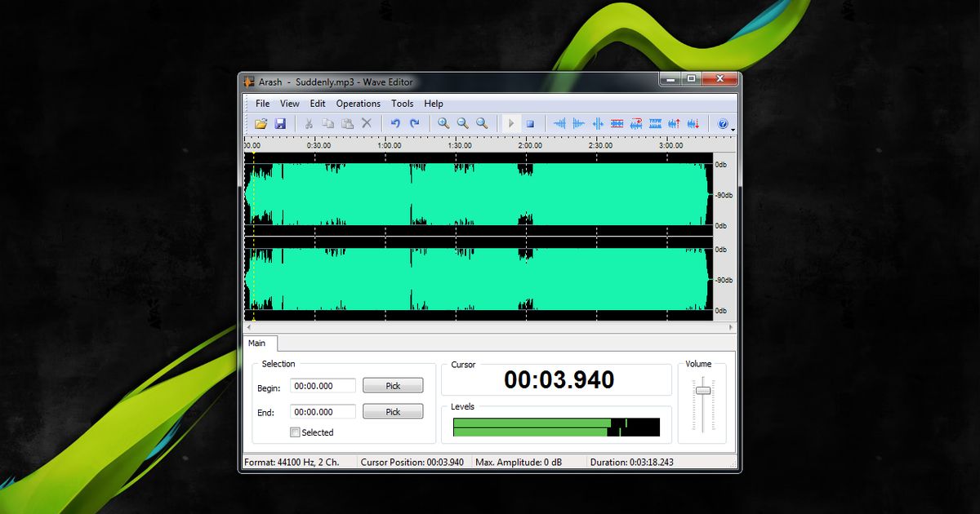Save the file using the floppy disk icon
The image size is (980, 514).
click(x=280, y=123)
